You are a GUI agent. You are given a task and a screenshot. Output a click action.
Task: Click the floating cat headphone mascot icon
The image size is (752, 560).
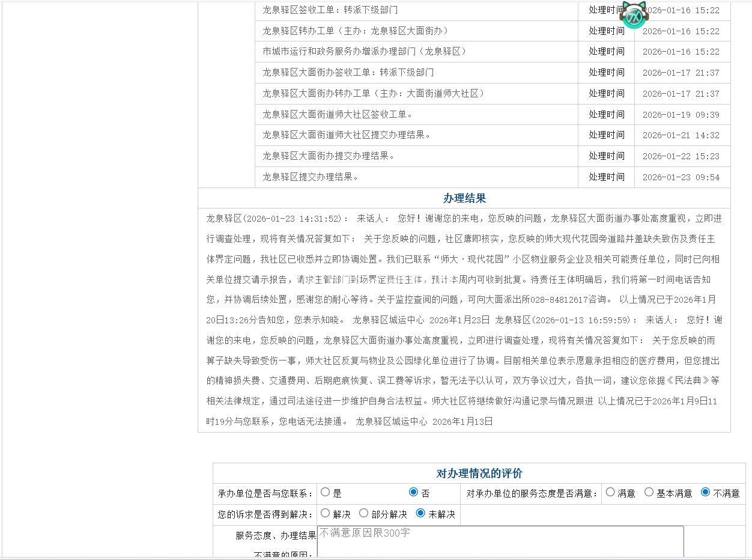tap(634, 16)
